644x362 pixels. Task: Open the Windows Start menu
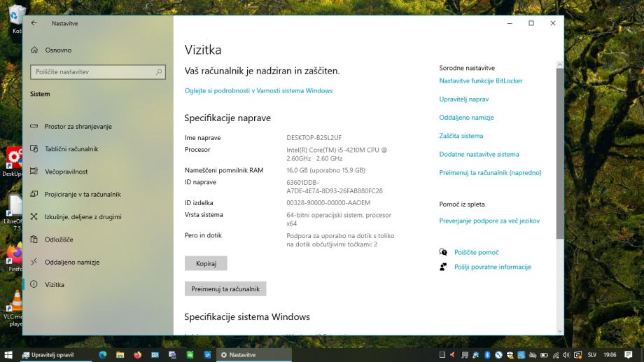[8, 355]
